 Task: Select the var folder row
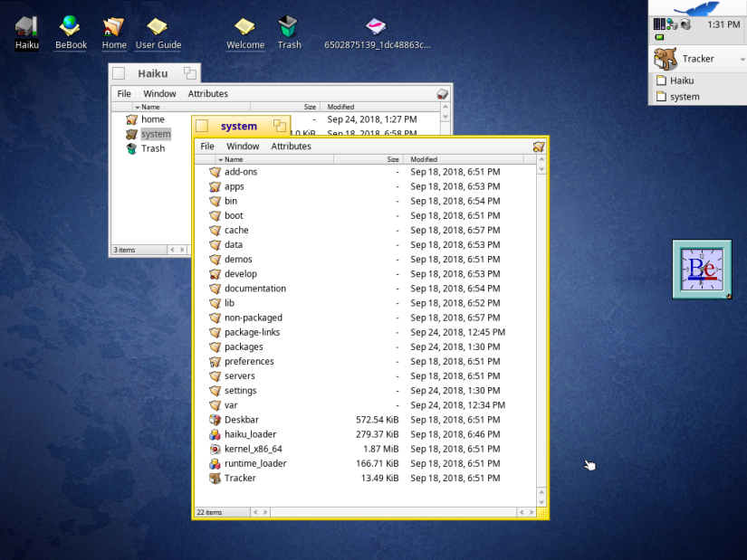[366, 405]
